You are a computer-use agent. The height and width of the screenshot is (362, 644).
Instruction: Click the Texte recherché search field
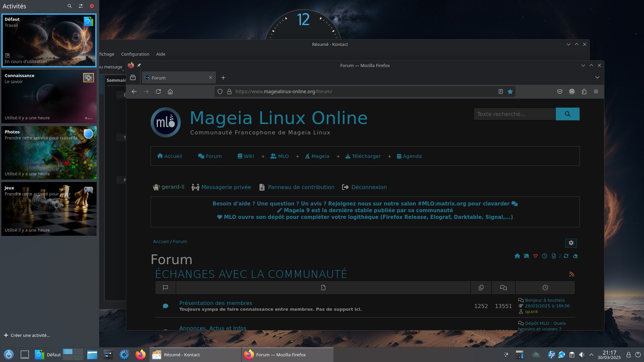515,114
